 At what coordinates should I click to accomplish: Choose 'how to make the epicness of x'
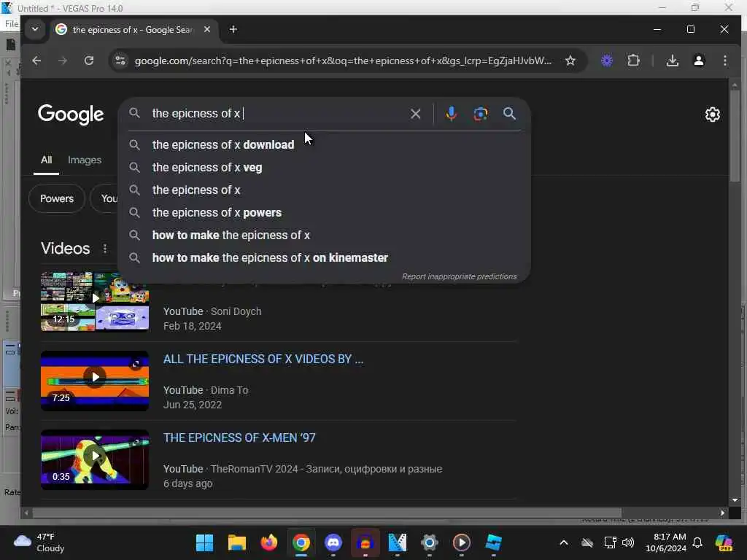pos(324,236)
